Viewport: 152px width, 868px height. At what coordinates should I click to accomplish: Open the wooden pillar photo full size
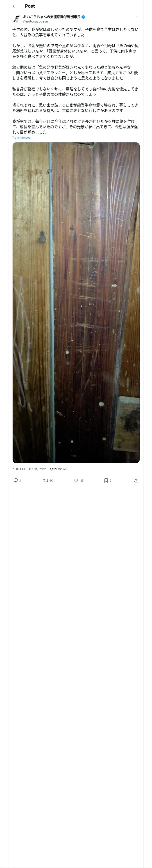(76, 303)
